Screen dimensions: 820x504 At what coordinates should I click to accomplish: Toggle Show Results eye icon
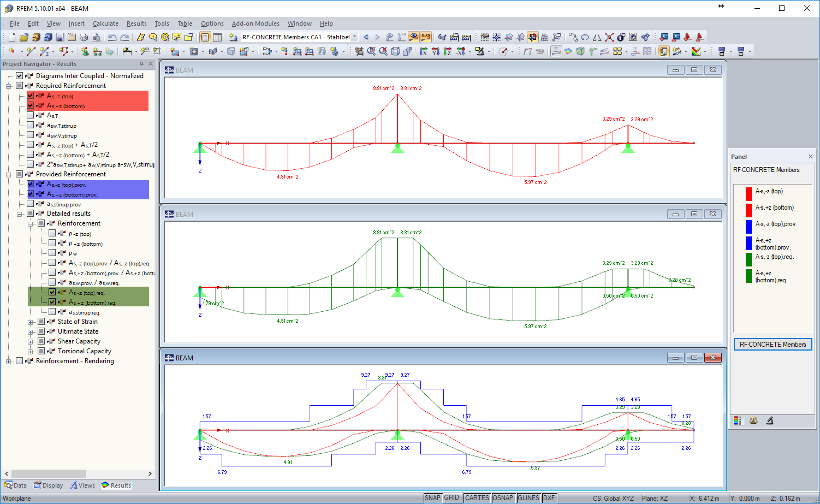tap(414, 37)
